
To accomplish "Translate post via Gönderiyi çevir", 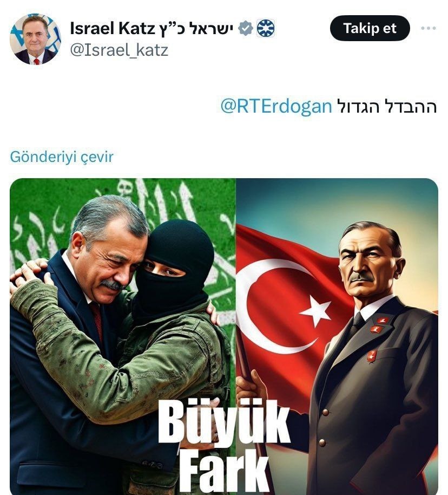I will 62,157.
